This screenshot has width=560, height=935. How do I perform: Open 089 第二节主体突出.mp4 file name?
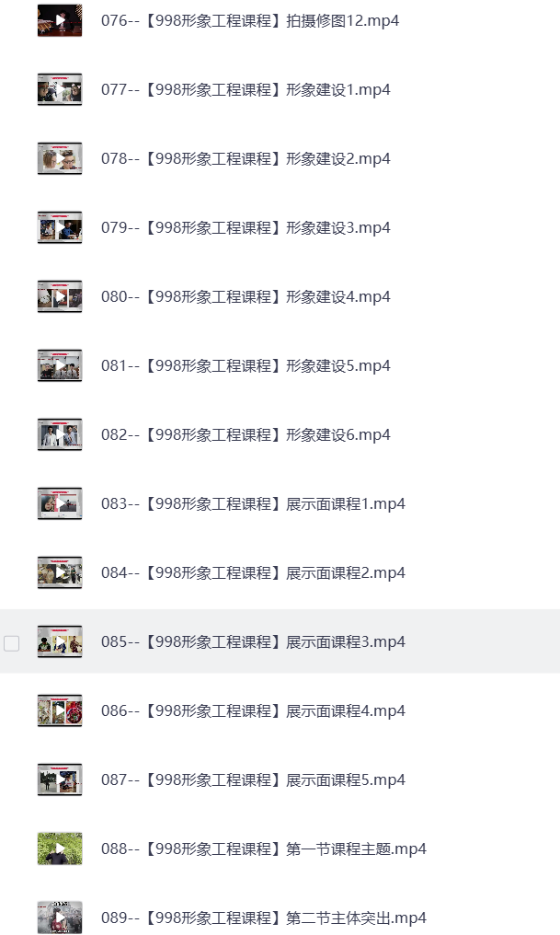click(264, 918)
